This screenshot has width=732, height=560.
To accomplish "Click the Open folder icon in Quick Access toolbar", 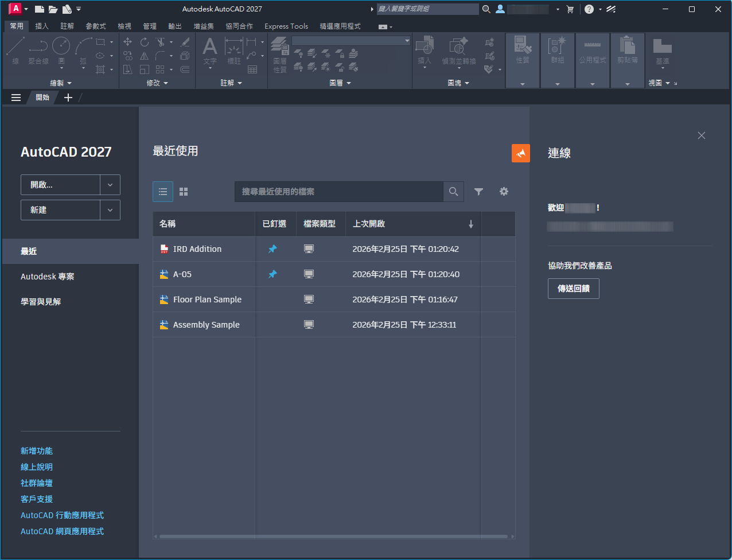I will [53, 9].
